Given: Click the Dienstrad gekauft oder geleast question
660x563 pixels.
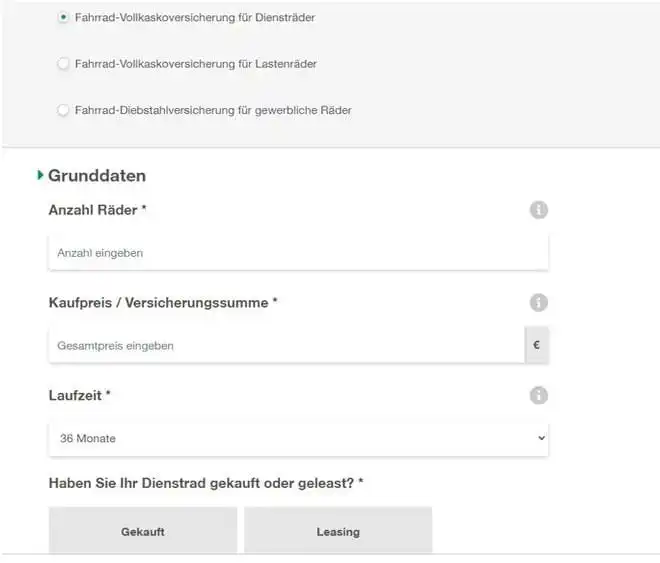Looking at the screenshot, I should coord(206,484).
